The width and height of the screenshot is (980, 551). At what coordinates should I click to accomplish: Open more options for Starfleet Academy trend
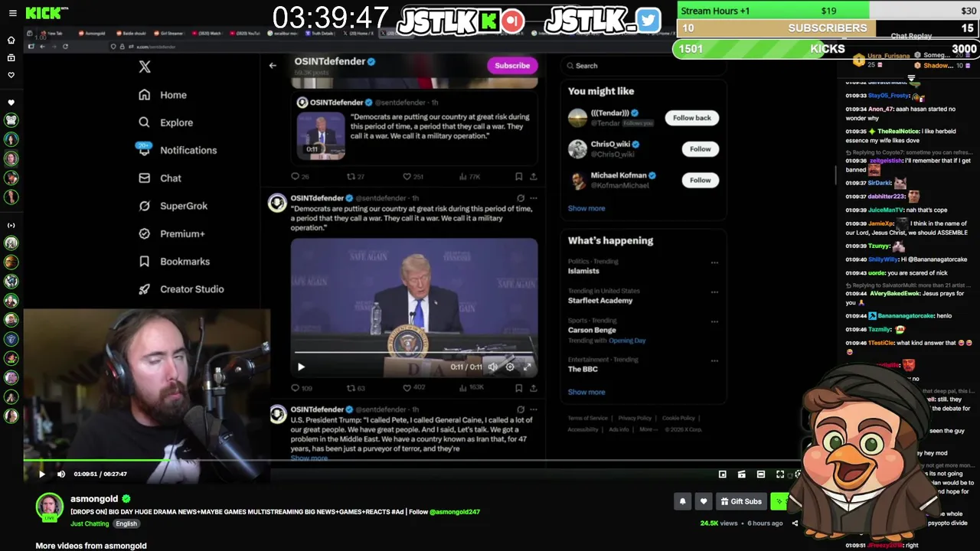[x=714, y=292]
